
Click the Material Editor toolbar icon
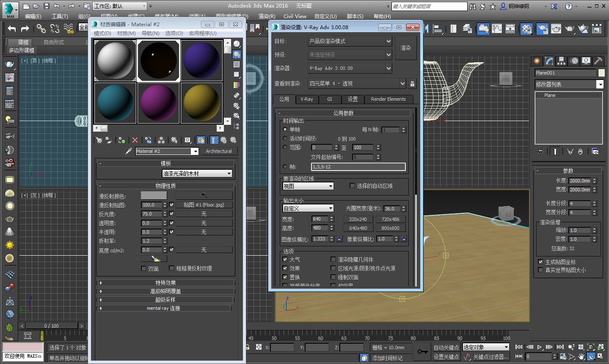pos(526,29)
